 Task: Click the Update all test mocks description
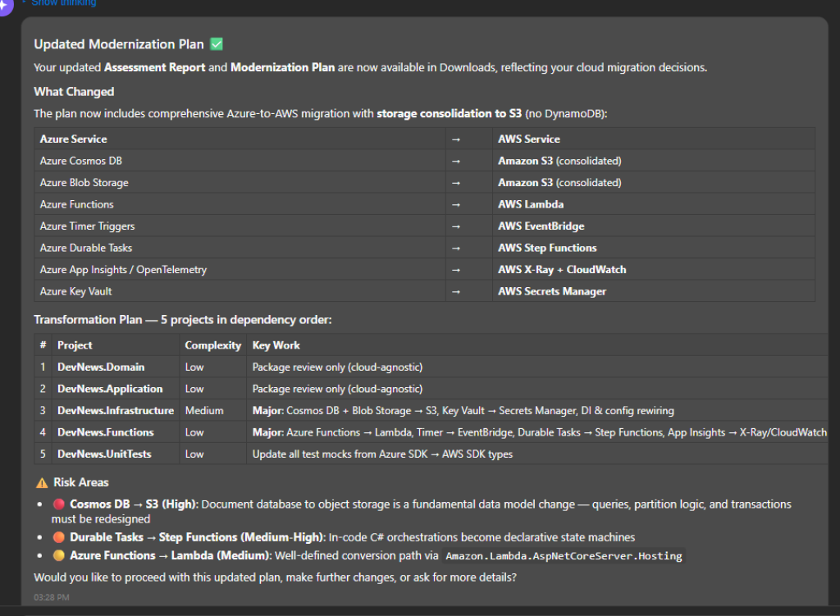(382, 454)
